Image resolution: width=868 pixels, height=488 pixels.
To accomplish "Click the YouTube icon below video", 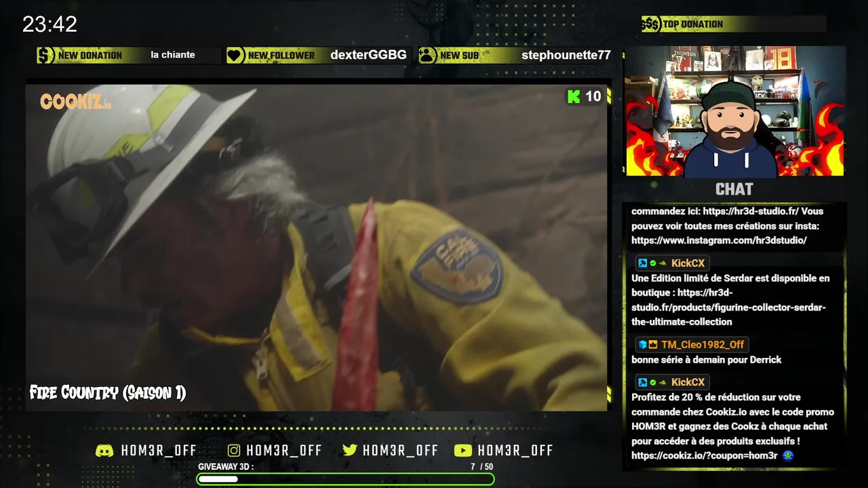I will 462,451.
